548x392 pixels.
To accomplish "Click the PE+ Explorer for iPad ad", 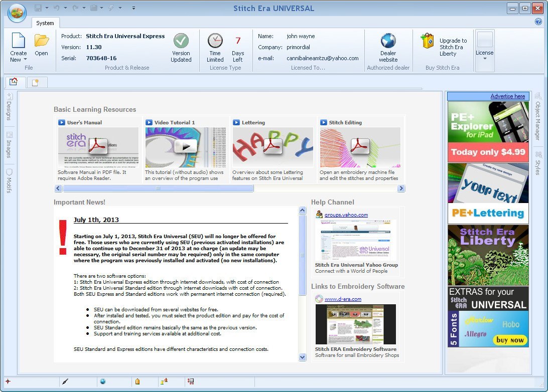I will click(x=488, y=132).
